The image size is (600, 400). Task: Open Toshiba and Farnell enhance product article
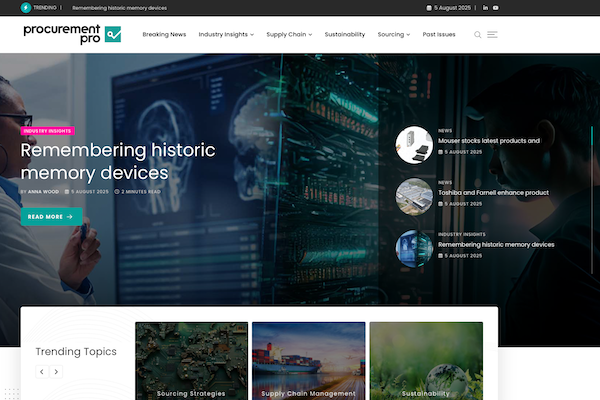[493, 193]
